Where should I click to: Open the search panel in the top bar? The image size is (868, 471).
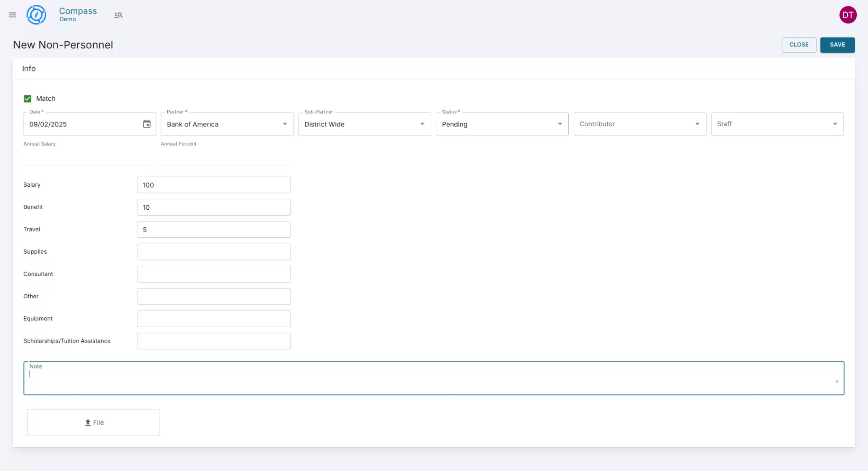click(118, 15)
